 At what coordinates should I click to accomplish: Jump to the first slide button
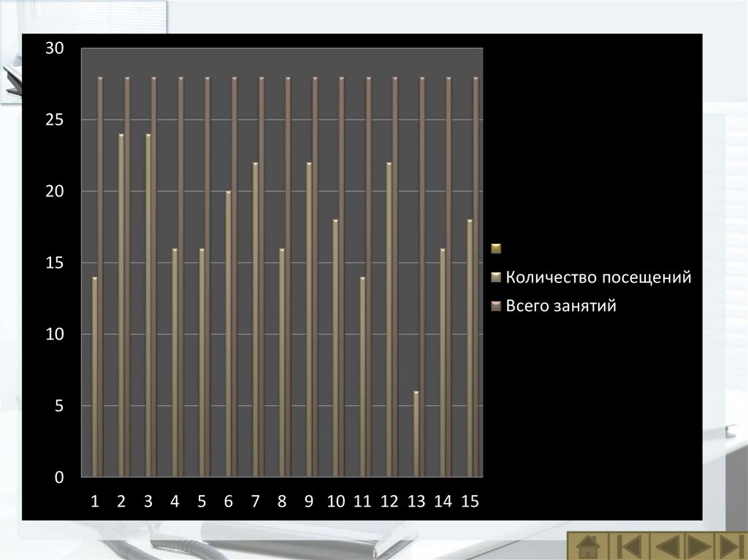click(x=629, y=545)
